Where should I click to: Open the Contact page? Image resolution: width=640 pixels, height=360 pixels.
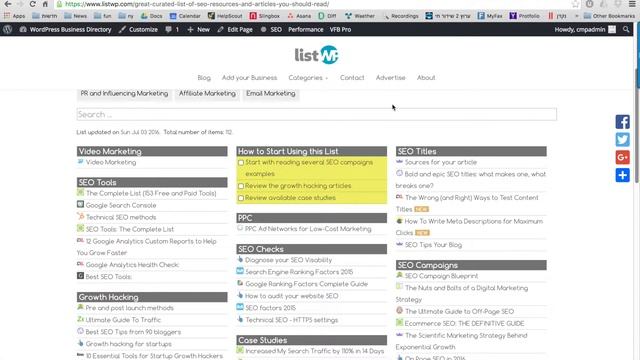tap(352, 78)
